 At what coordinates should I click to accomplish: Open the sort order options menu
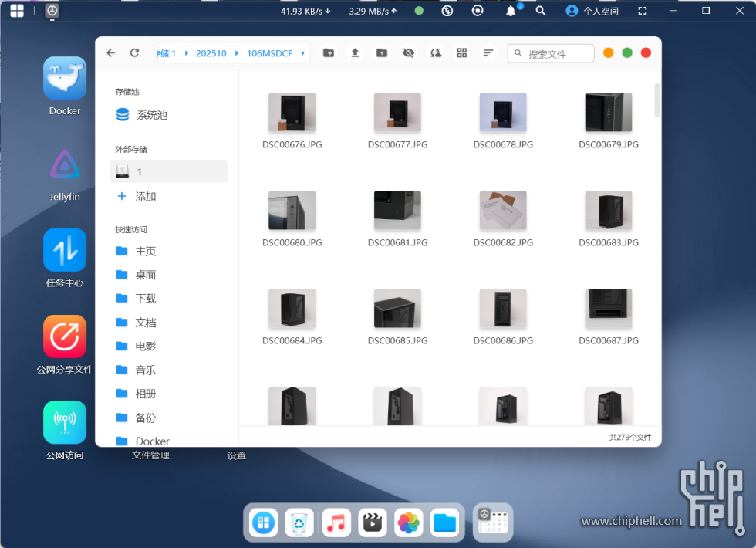[488, 53]
